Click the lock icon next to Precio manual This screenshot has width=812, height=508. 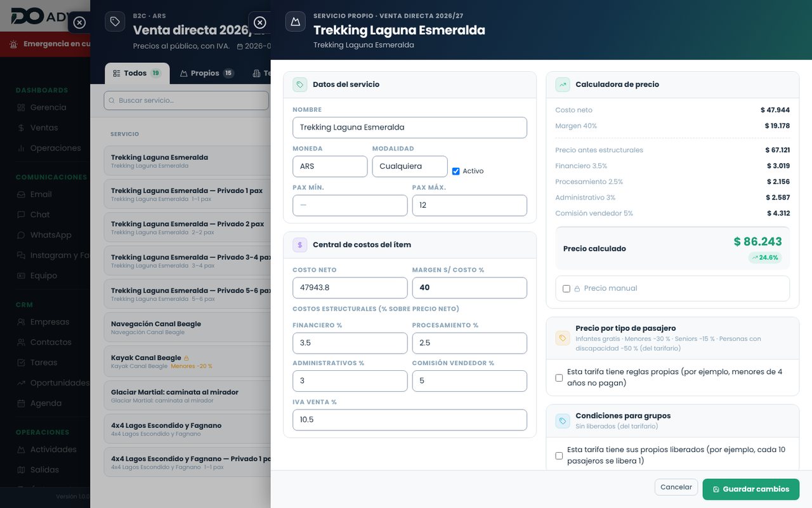point(577,288)
